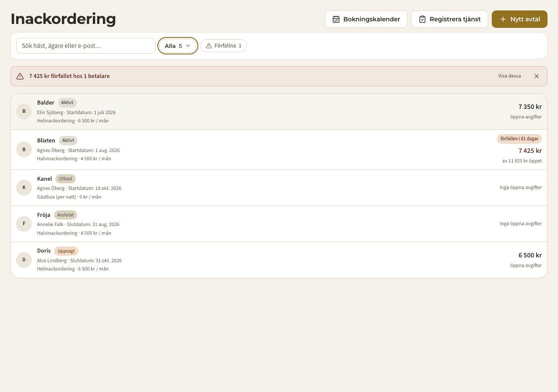The width and height of the screenshot is (558, 392).
Task: Open the Blixten agreement row
Action: tap(279, 149)
